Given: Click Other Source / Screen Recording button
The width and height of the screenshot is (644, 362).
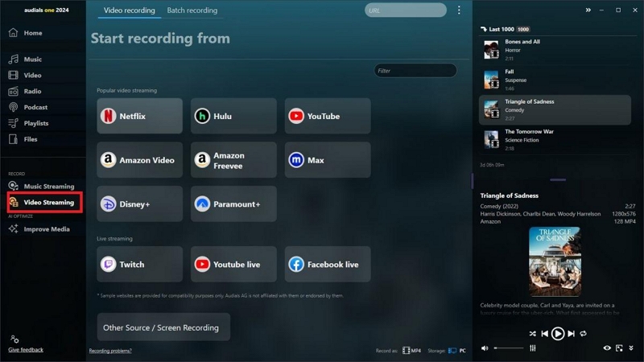Looking at the screenshot, I should pyautogui.click(x=163, y=327).
